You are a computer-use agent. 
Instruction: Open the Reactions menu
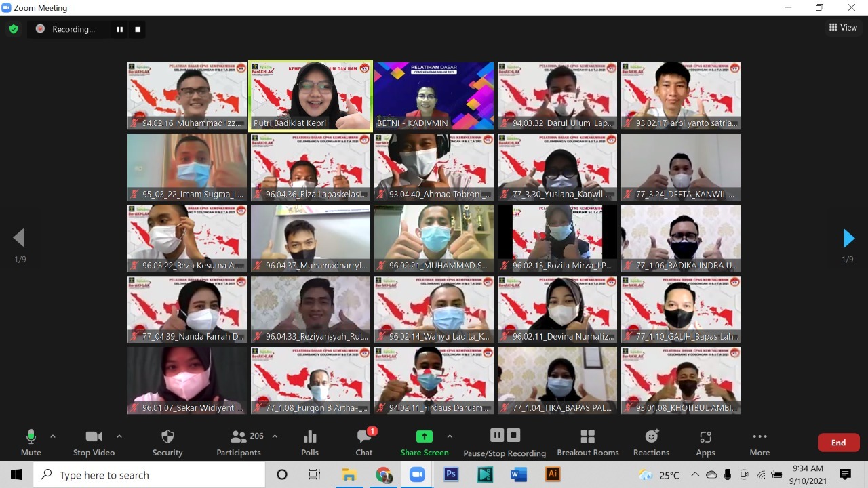coord(651,443)
